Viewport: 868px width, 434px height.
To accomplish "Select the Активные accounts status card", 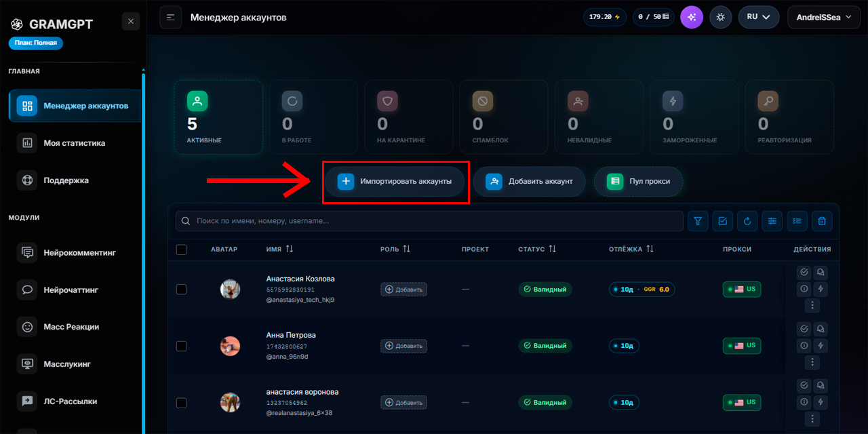I will [218, 117].
